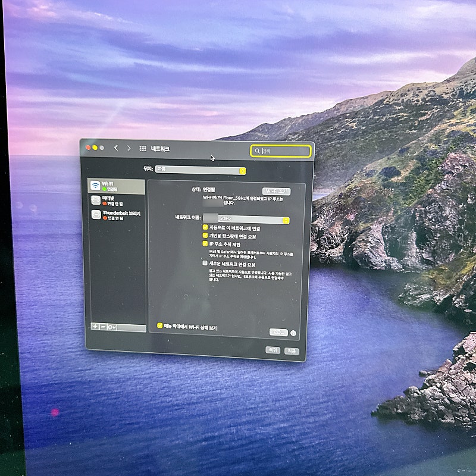The width and height of the screenshot is (476, 476).
Task: Toggle 개인용 핫스팟에 연결 요청 checkbox
Action: (x=205, y=236)
